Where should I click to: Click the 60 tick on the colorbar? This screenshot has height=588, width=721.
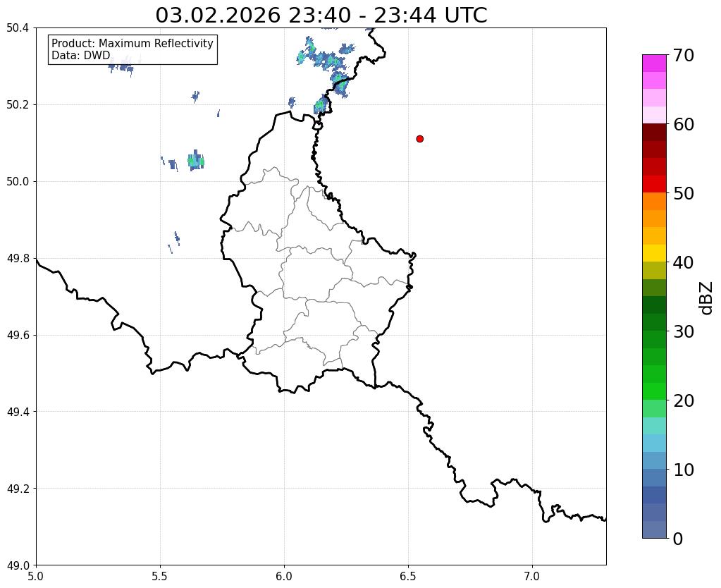click(684, 124)
